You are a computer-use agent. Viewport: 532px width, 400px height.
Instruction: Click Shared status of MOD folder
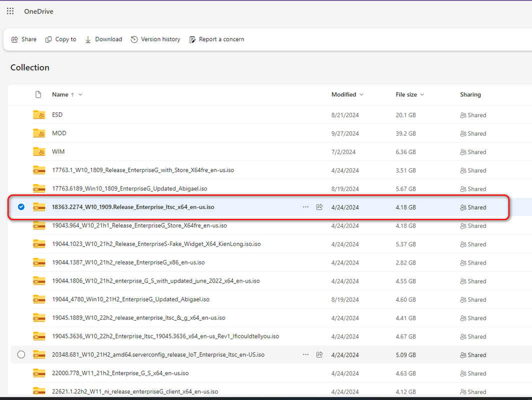pos(473,133)
